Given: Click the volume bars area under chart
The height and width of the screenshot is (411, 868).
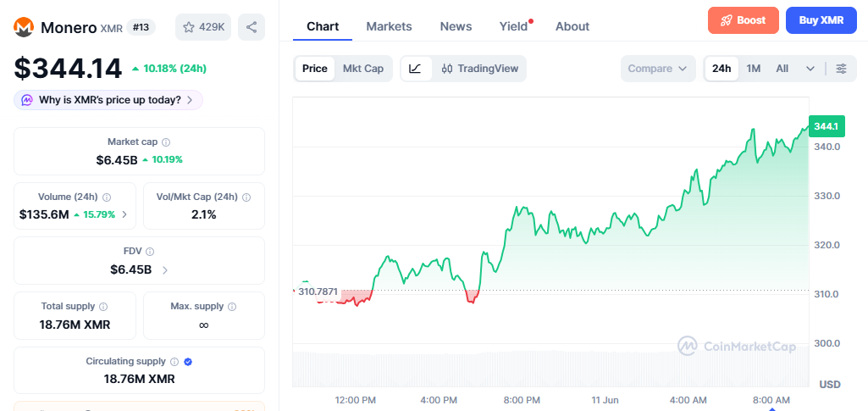Looking at the screenshot, I should click(550, 369).
